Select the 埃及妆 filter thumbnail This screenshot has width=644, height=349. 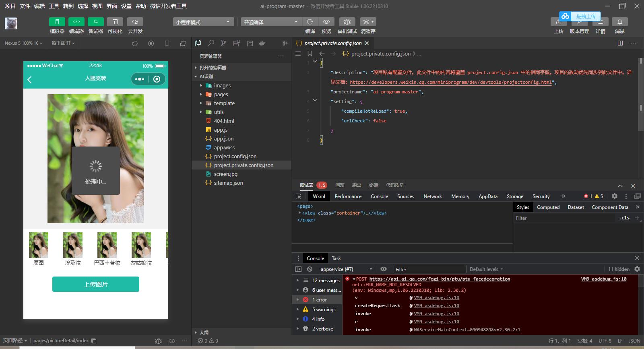click(x=73, y=246)
